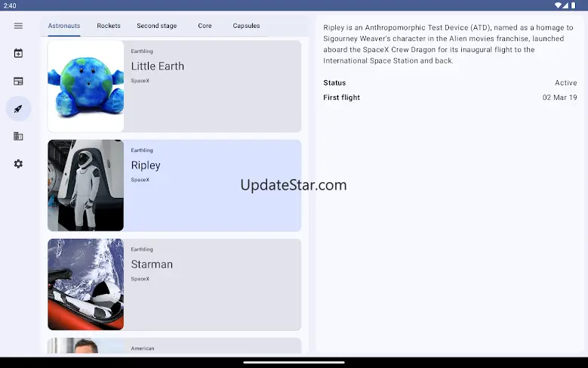Click the Little Earth name text
The image size is (588, 368).
click(x=158, y=66)
